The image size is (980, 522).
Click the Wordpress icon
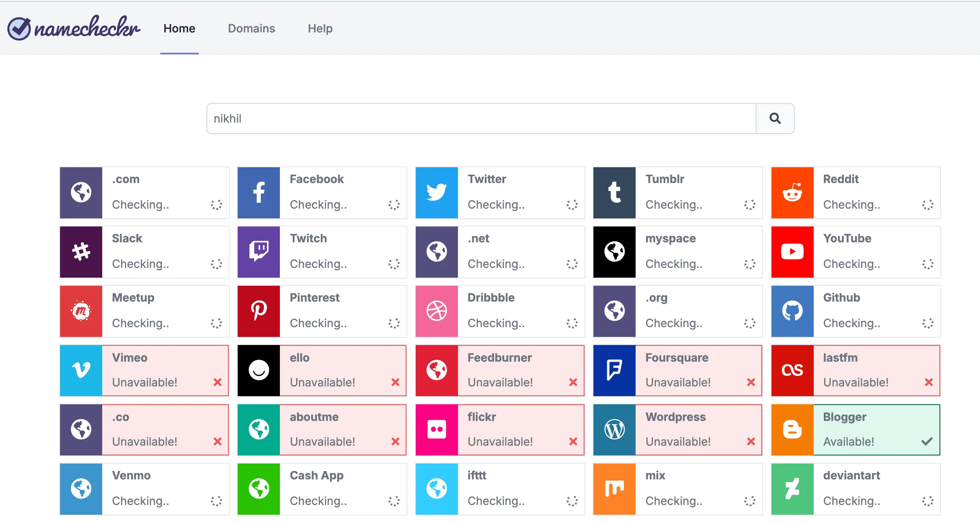615,430
